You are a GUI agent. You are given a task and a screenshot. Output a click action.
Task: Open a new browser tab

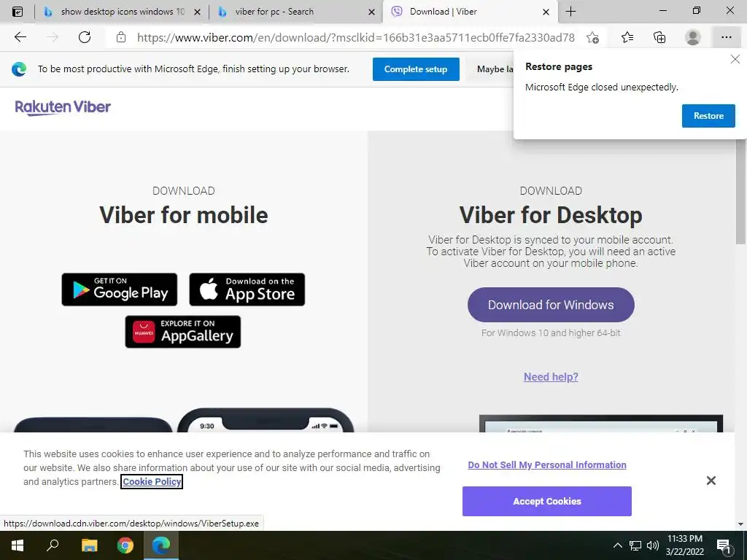(x=570, y=12)
